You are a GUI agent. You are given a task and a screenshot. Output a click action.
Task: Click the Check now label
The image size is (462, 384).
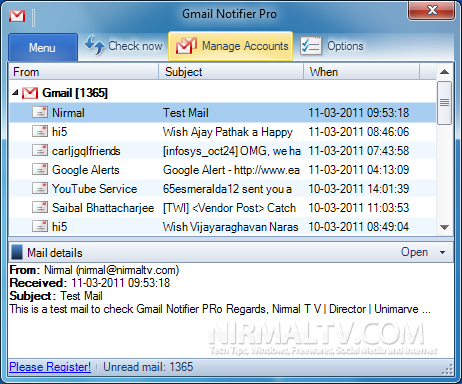135,46
